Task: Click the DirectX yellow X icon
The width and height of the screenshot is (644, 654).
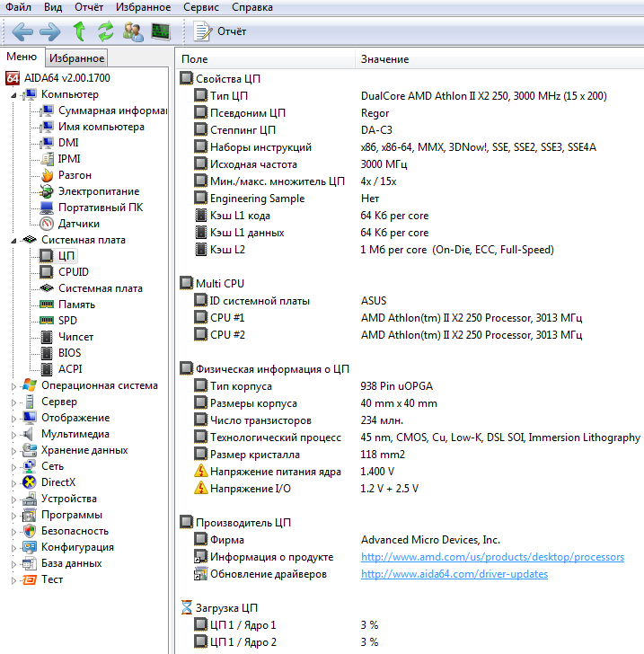Action: coord(30,482)
